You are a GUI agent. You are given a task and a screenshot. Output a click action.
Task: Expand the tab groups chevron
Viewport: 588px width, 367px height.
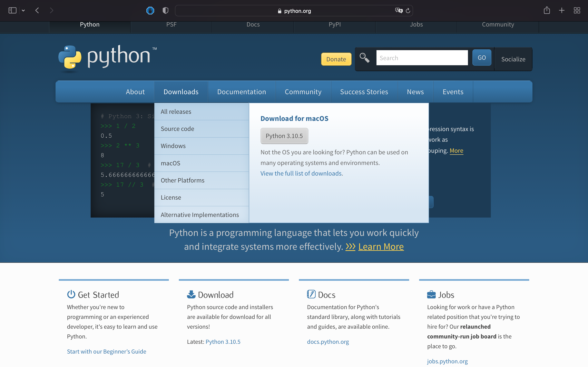coord(23,10)
